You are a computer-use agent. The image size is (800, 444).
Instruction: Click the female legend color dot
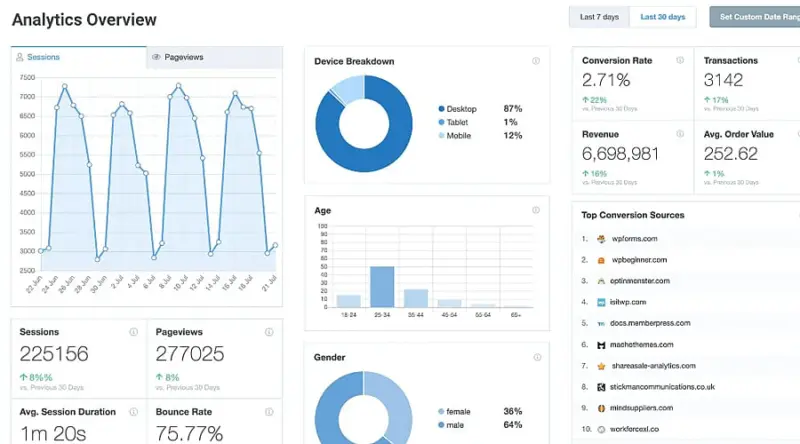[441, 411]
